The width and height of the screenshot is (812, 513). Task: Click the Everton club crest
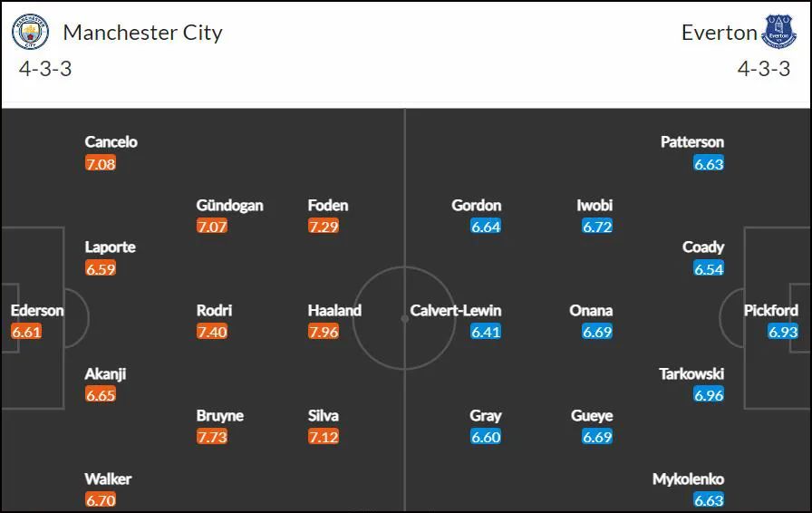tap(778, 32)
